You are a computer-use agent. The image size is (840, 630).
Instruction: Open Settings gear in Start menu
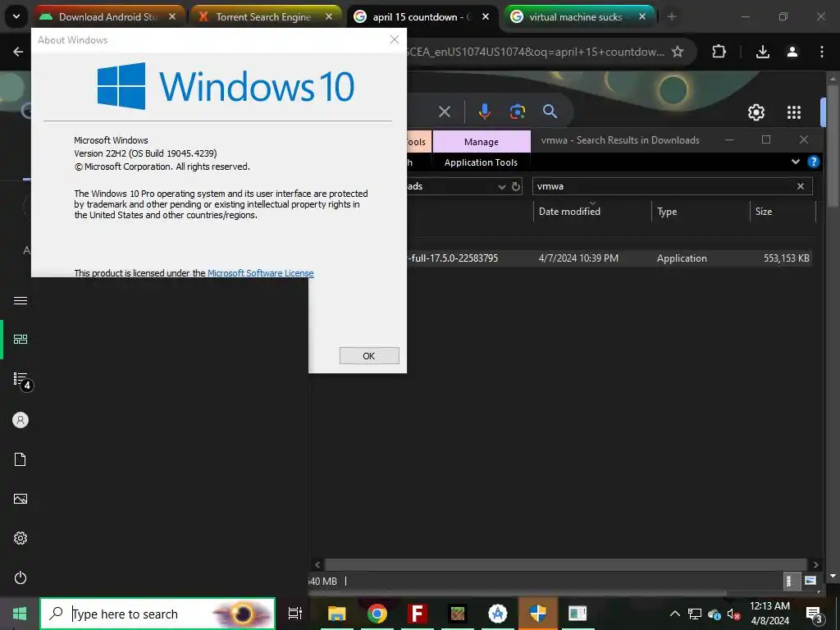point(21,538)
